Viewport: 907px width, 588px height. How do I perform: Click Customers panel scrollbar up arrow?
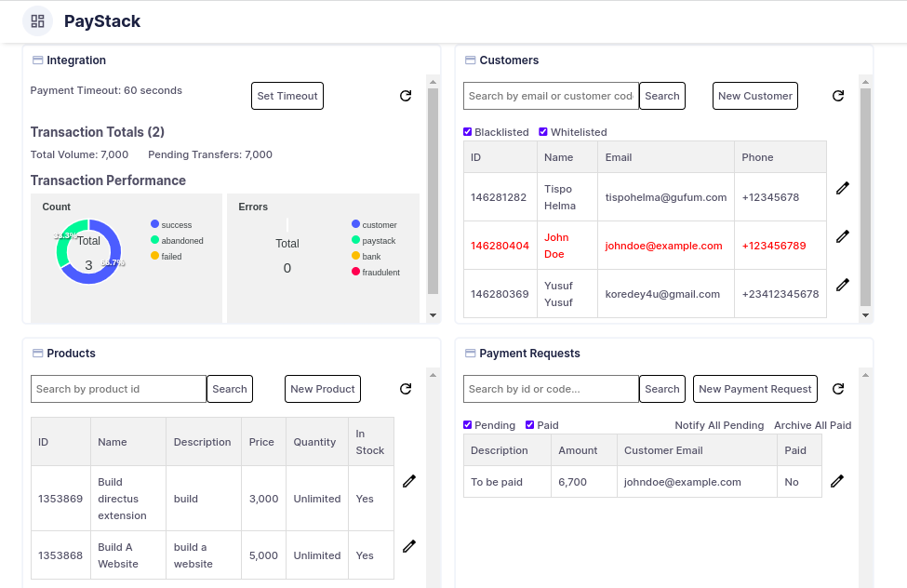coord(865,82)
